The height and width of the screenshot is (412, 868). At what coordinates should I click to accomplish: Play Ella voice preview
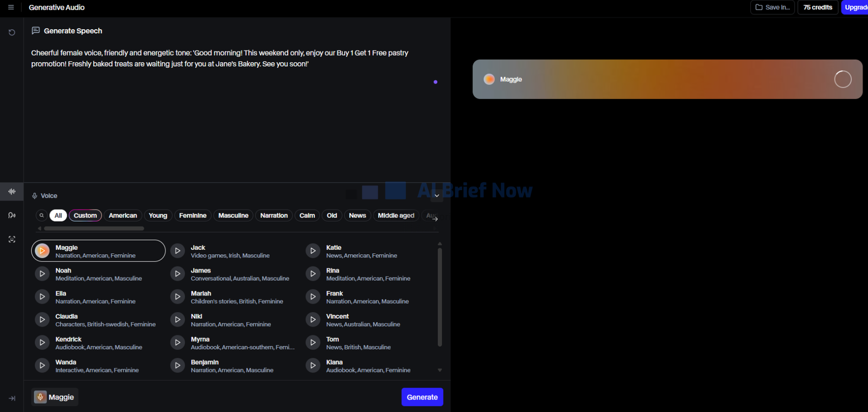pos(42,297)
